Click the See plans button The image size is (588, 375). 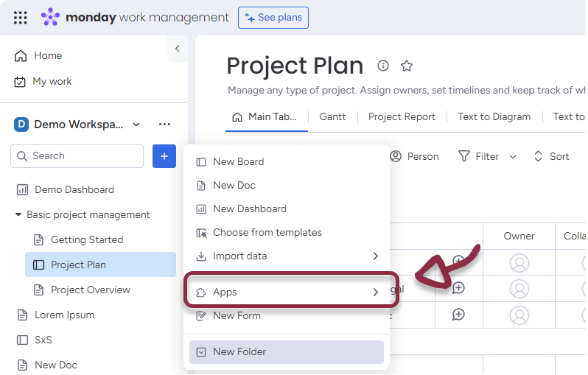[x=273, y=18]
